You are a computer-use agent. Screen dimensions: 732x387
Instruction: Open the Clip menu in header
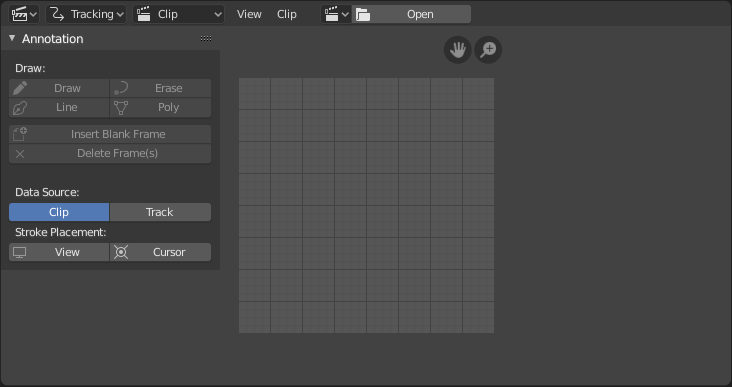pos(287,14)
